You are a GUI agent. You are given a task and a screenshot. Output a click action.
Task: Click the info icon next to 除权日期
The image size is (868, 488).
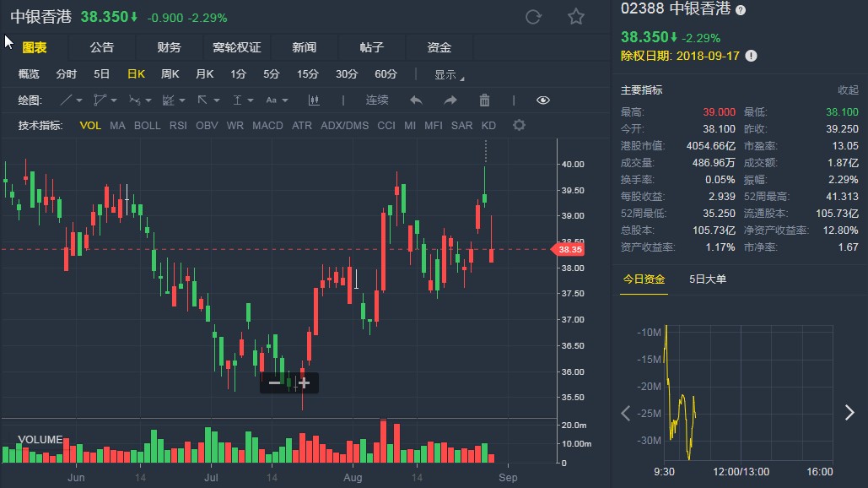751,56
